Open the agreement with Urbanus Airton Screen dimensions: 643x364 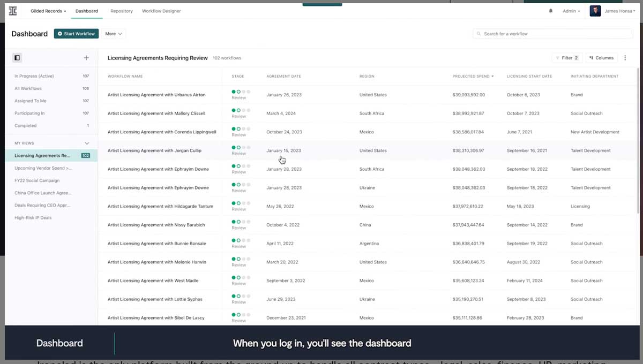click(157, 94)
